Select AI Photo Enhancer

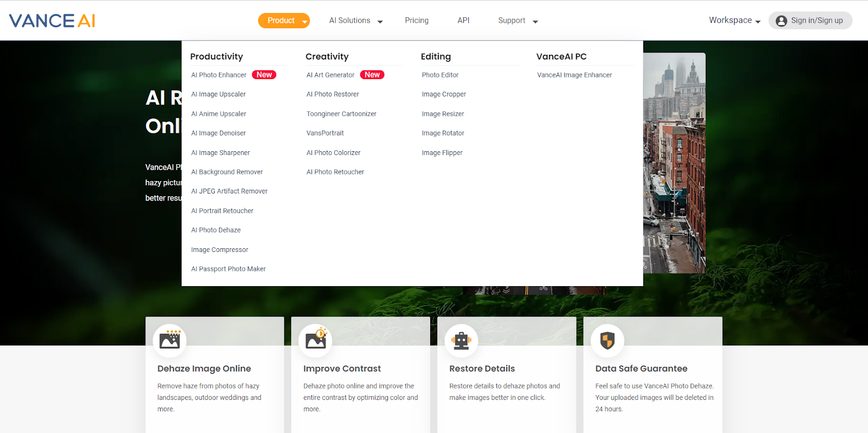[x=219, y=75]
